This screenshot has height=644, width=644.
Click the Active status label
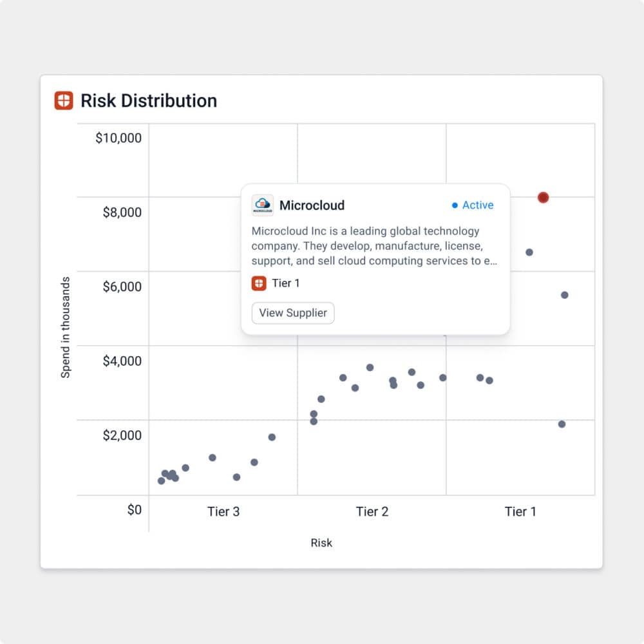click(x=478, y=205)
